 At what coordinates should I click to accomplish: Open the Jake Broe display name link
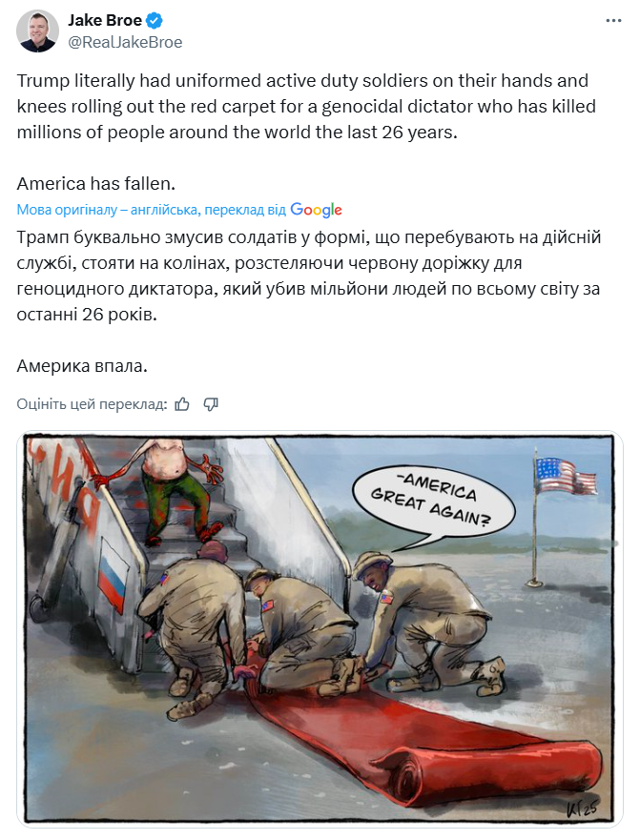pos(102,21)
